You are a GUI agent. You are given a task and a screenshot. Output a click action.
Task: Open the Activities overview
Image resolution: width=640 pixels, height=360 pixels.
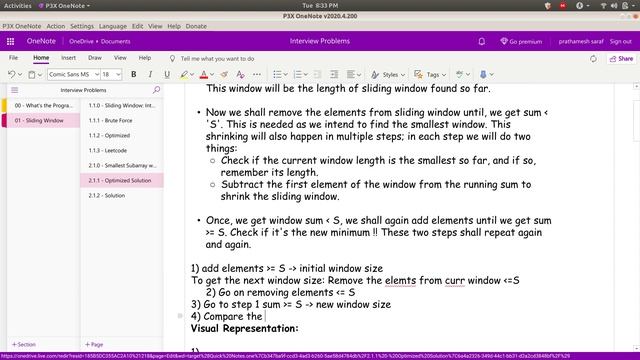[x=18, y=6]
